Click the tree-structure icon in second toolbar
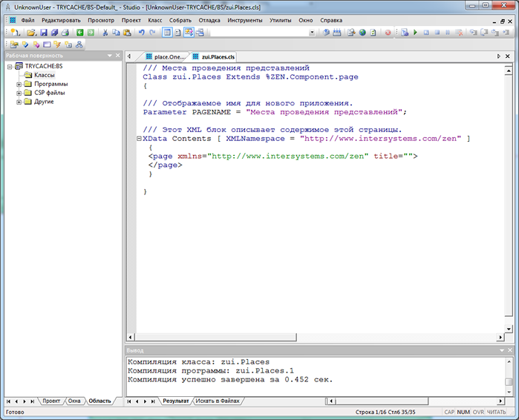 click(x=79, y=45)
